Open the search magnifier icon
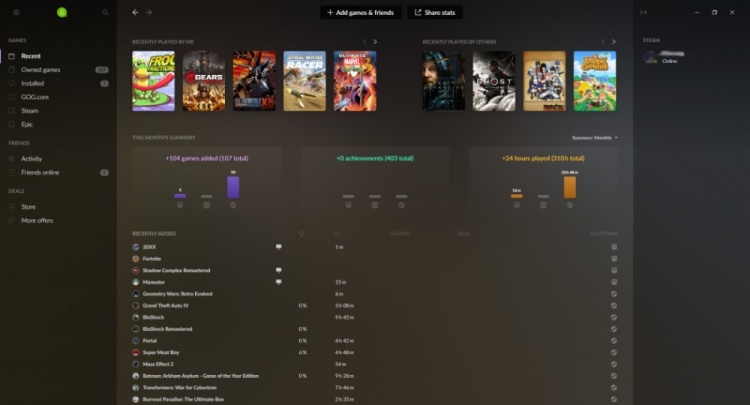The width and height of the screenshot is (750, 405). coord(105,12)
